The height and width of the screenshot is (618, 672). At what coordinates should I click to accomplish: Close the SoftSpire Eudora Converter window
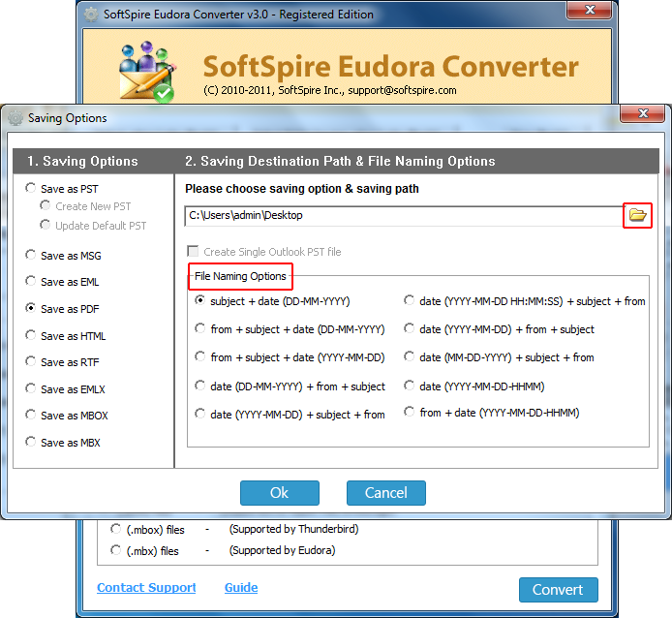click(590, 10)
